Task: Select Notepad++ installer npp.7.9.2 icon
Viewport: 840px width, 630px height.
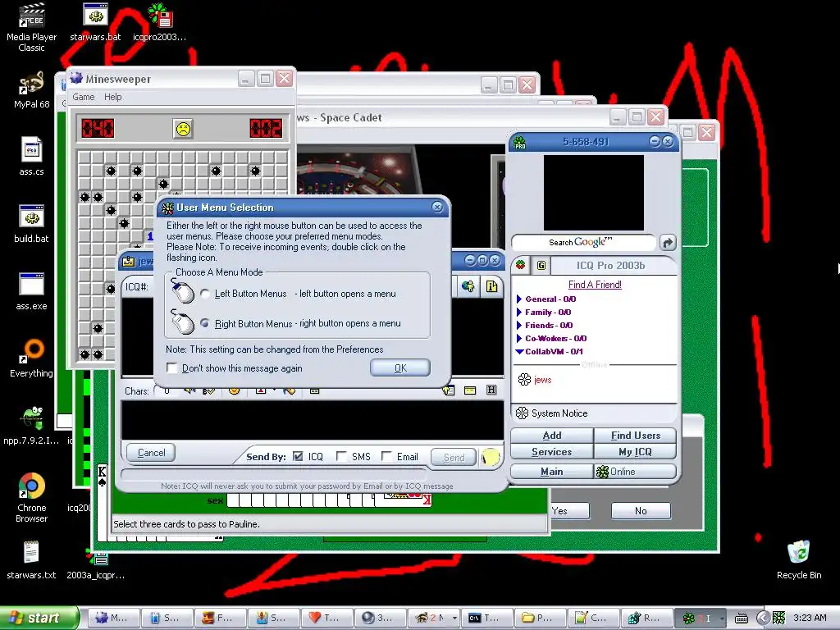Action: (x=32, y=427)
